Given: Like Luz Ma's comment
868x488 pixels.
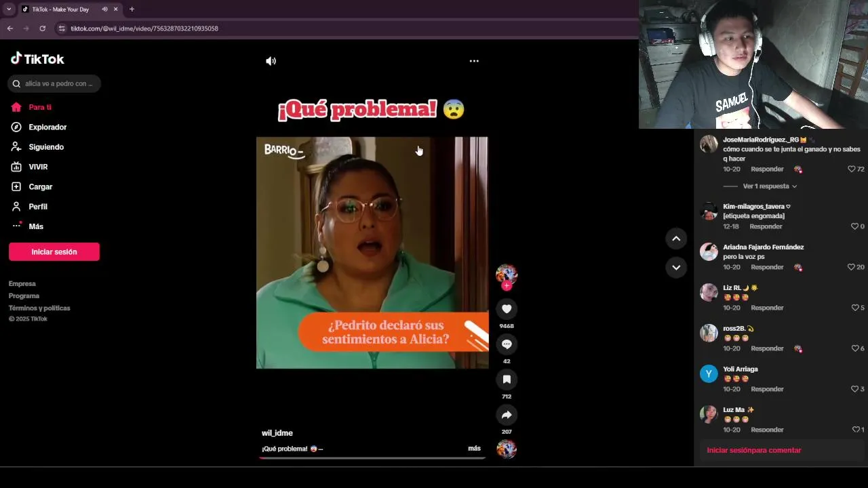Looking at the screenshot, I should point(856,430).
